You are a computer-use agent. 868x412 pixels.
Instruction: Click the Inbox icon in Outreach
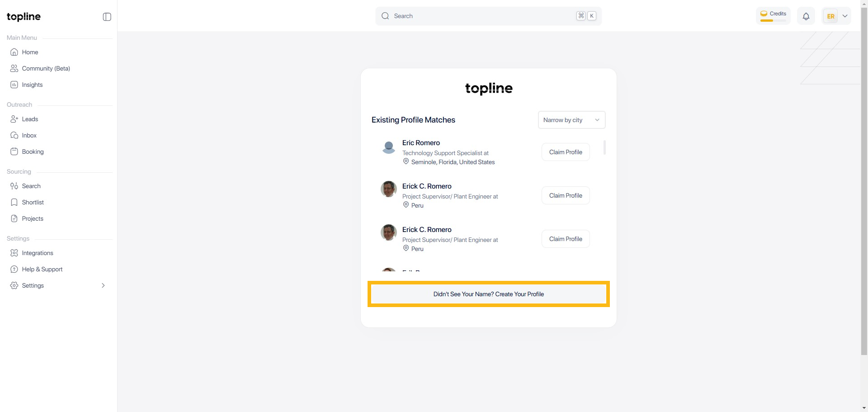click(x=14, y=135)
